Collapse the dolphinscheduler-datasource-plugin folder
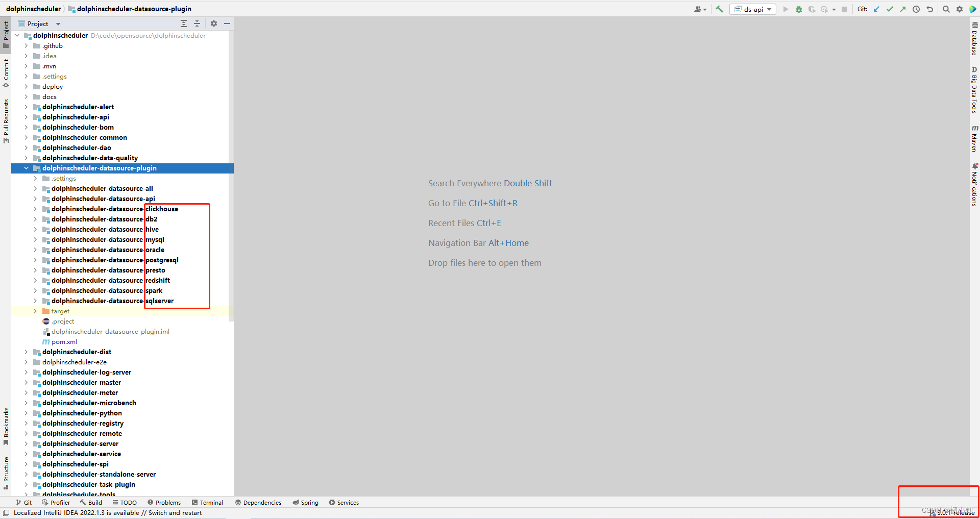This screenshot has width=980, height=519. (x=26, y=168)
